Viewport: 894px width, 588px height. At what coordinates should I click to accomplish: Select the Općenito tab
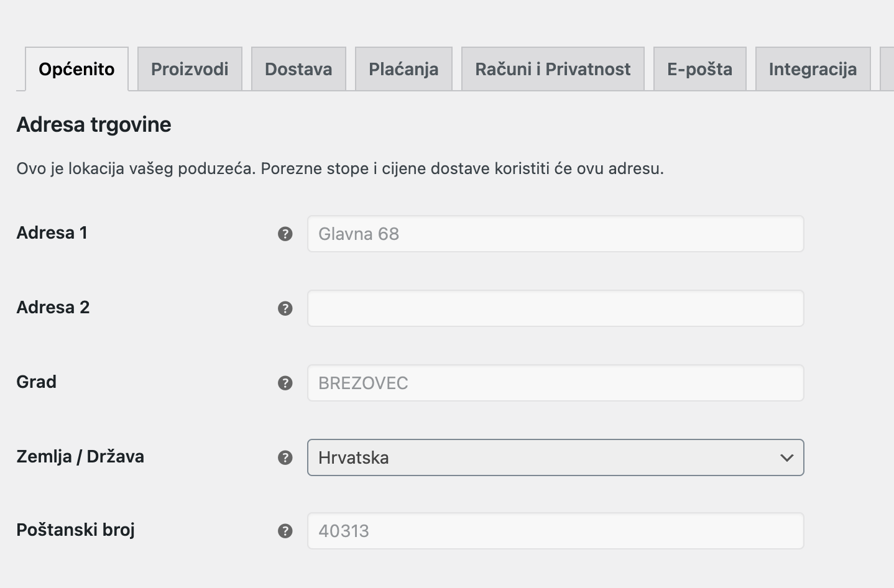pos(76,68)
